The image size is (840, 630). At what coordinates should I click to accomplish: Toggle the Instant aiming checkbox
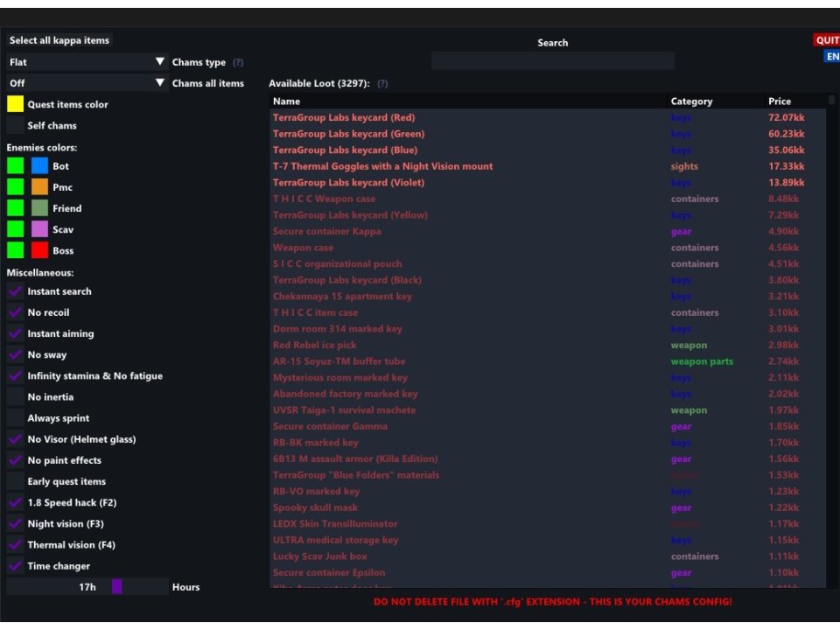click(16, 333)
